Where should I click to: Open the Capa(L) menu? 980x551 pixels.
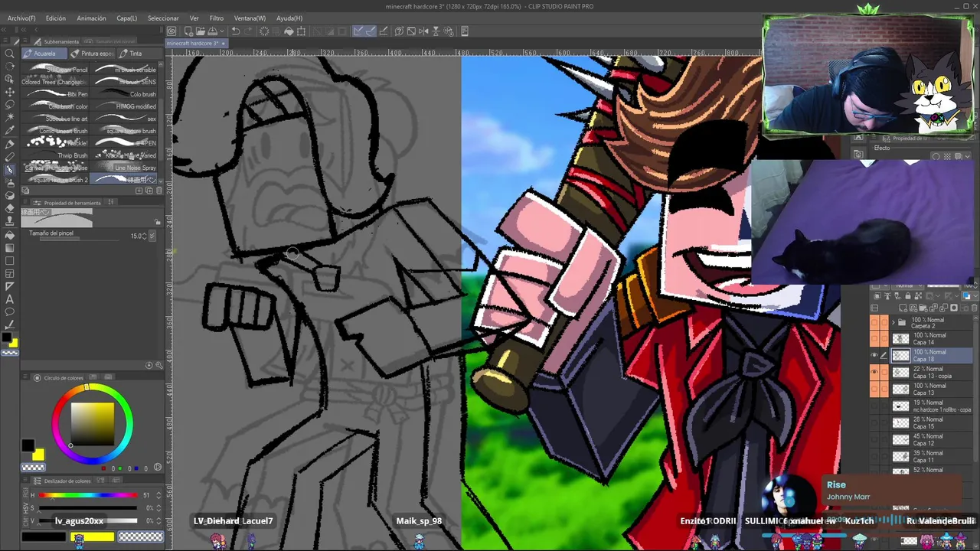click(x=126, y=18)
